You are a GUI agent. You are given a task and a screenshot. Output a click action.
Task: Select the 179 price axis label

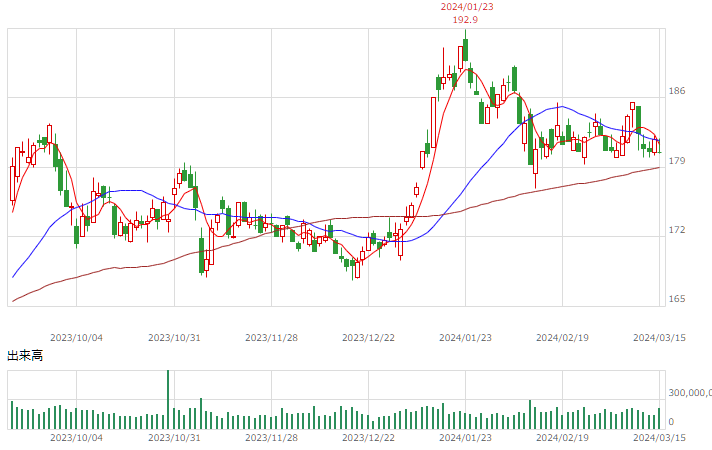click(x=677, y=161)
